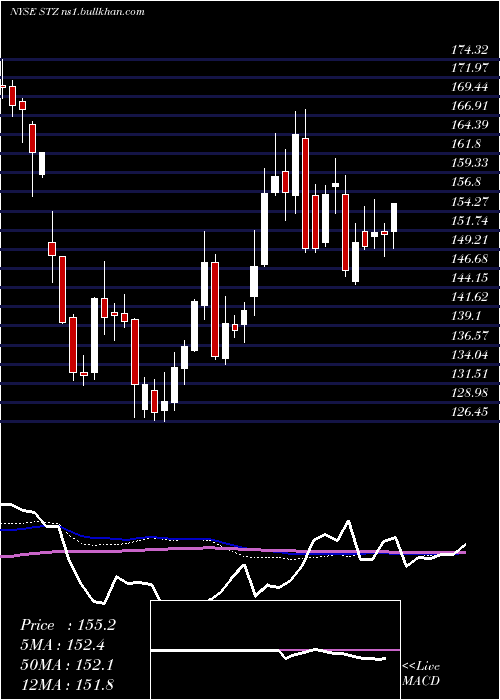The height and width of the screenshot is (700, 500).
Task: Click the 'NYSE STZ ns1.bullkhan.com' chart title
Action: [x=77, y=12]
